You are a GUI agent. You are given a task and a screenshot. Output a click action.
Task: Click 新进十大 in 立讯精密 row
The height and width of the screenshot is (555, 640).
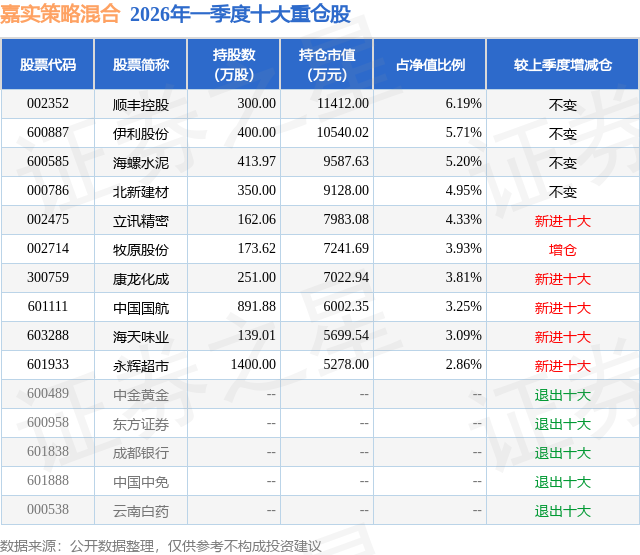coord(563,221)
